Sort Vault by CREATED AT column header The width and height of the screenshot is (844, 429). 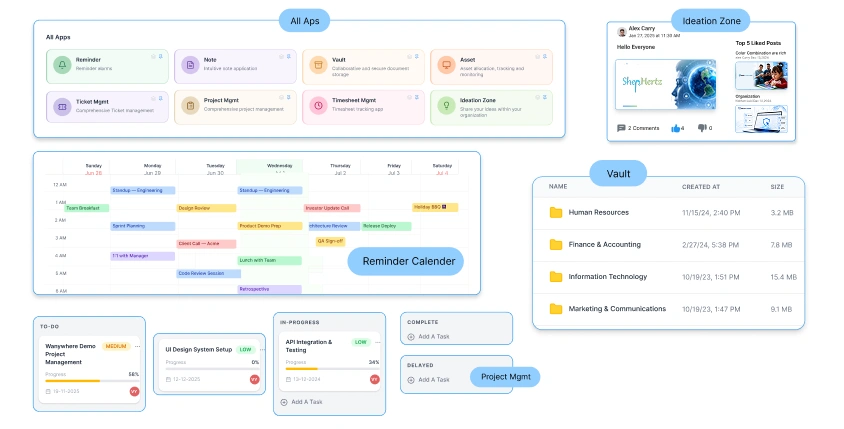click(x=701, y=187)
